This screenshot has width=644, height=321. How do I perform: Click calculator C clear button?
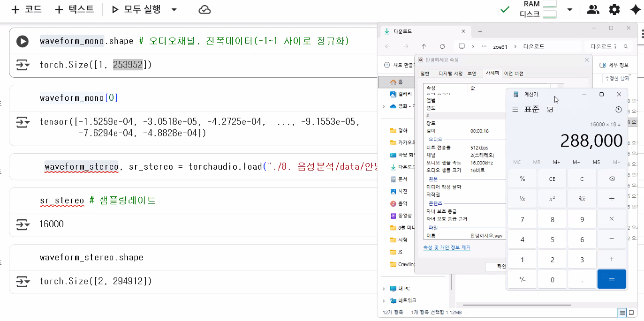pyautogui.click(x=582, y=179)
